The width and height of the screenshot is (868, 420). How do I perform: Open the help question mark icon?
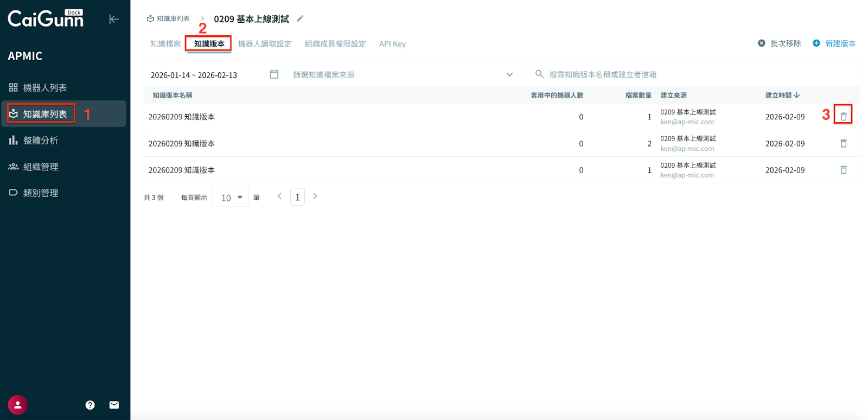(90, 405)
